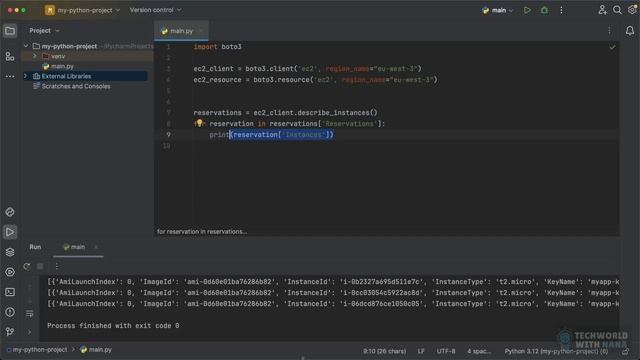Open Search Everywhere magnifier

pyautogui.click(x=617, y=10)
